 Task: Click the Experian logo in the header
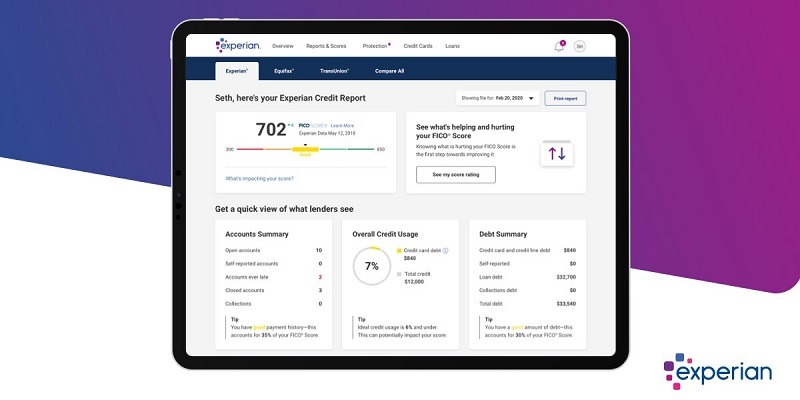click(x=236, y=46)
